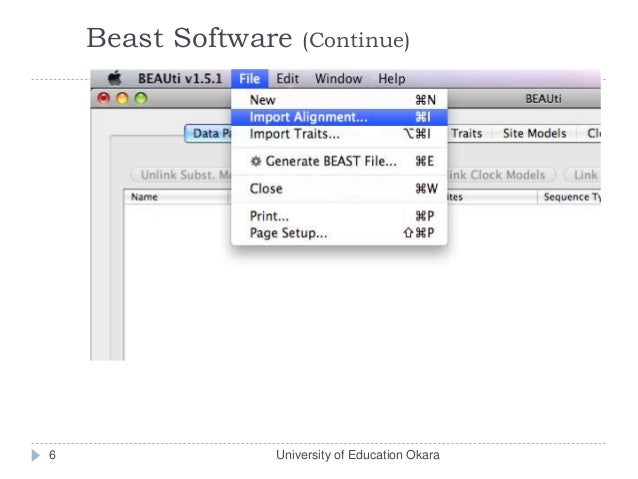Open the Apple menu icon

(115, 78)
